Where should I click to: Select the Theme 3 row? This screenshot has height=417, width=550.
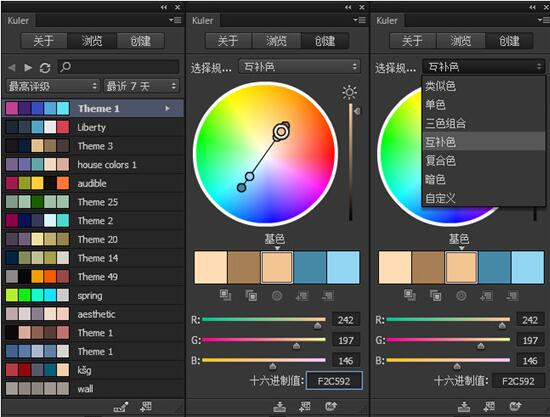(x=93, y=146)
